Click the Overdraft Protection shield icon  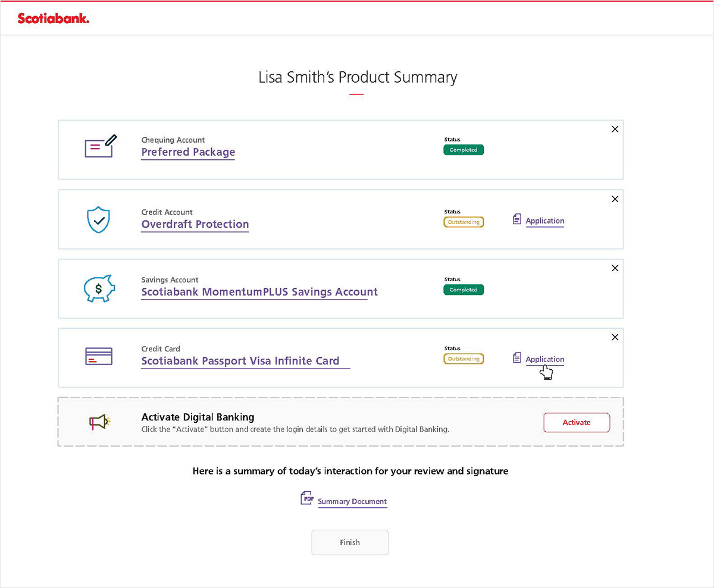pyautogui.click(x=98, y=219)
